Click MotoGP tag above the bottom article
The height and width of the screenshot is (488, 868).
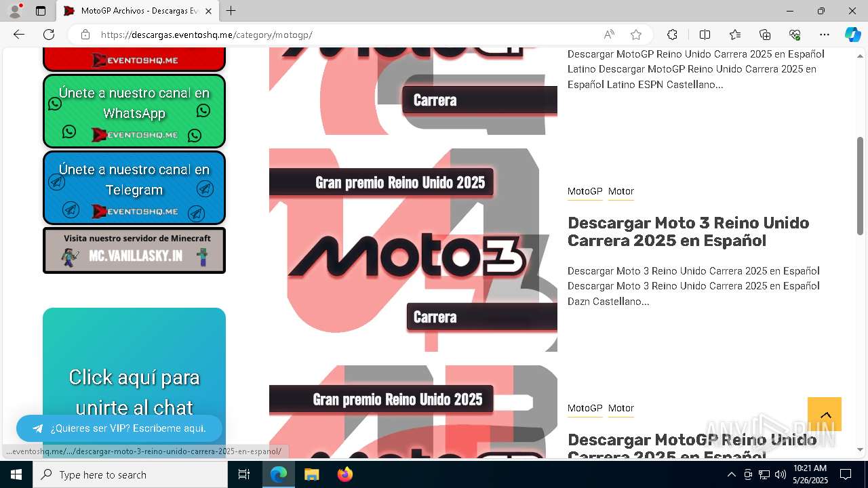585,409
